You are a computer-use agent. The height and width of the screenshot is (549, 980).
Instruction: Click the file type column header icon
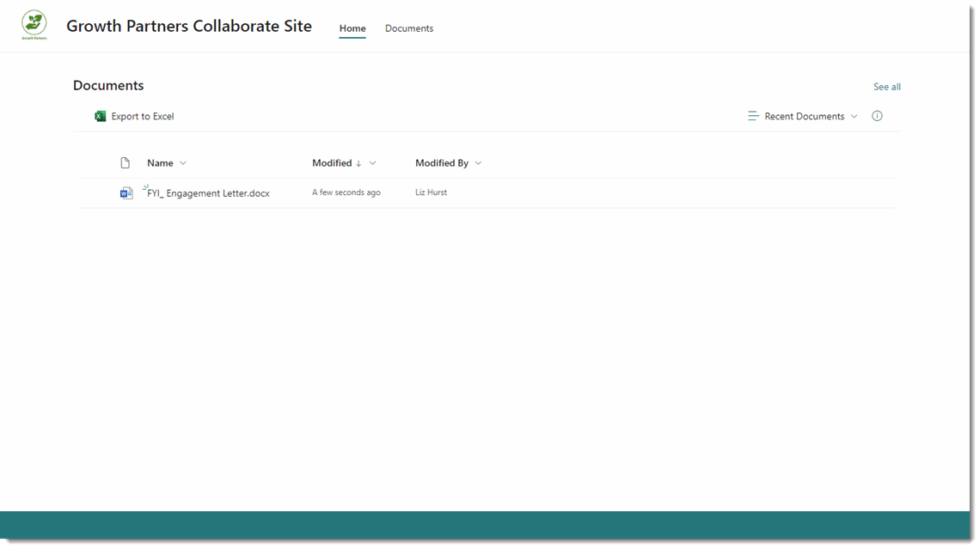[125, 163]
